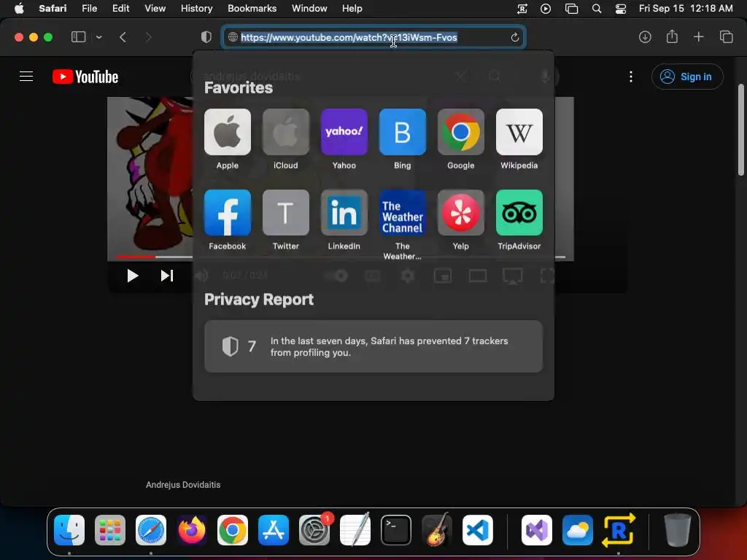Open Visual Studio Code from the Dock
This screenshot has height=560, width=747.
coord(477,530)
